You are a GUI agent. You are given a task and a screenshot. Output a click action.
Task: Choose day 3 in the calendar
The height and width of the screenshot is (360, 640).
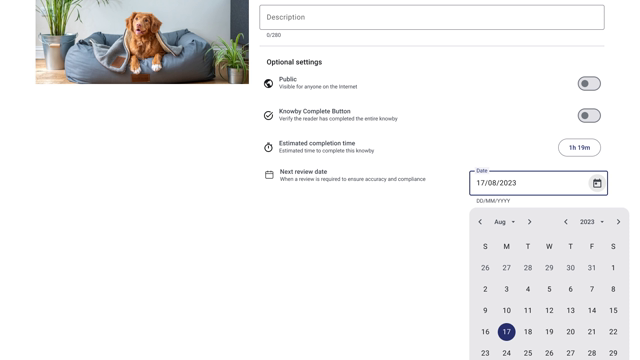coord(507,289)
